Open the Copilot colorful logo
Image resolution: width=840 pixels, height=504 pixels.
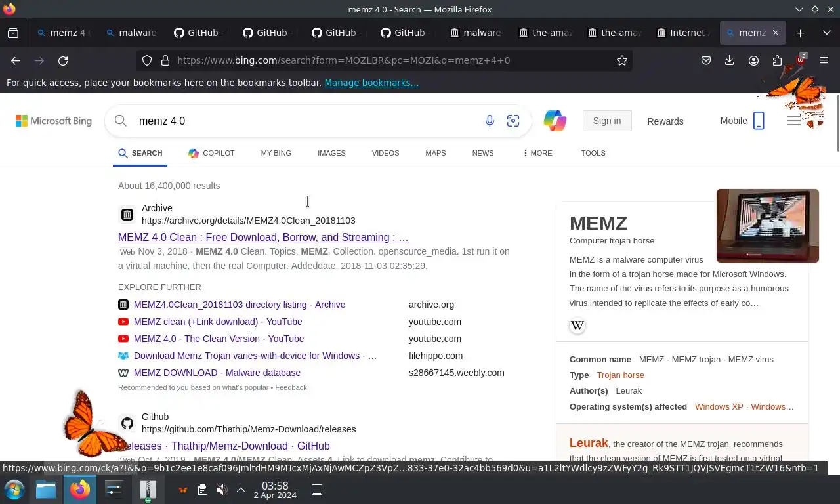[x=555, y=121]
